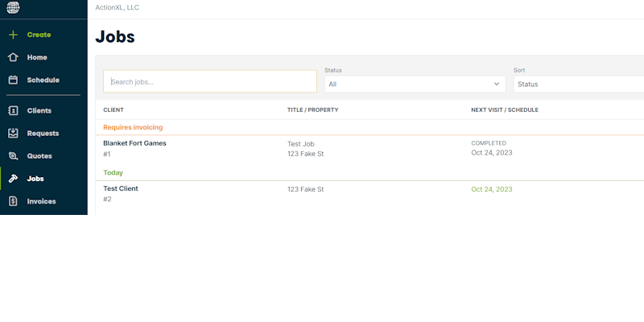Click job number #2
Screen dimensions: 644x322
coord(107,199)
